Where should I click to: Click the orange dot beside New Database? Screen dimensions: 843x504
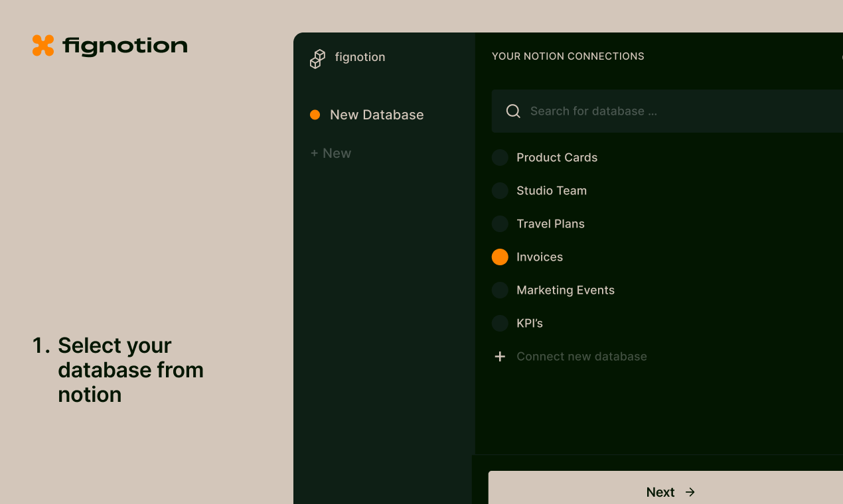[315, 115]
